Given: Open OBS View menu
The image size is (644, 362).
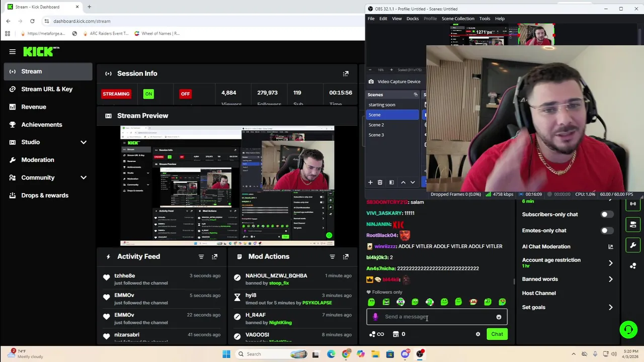Looking at the screenshot, I should tap(397, 19).
